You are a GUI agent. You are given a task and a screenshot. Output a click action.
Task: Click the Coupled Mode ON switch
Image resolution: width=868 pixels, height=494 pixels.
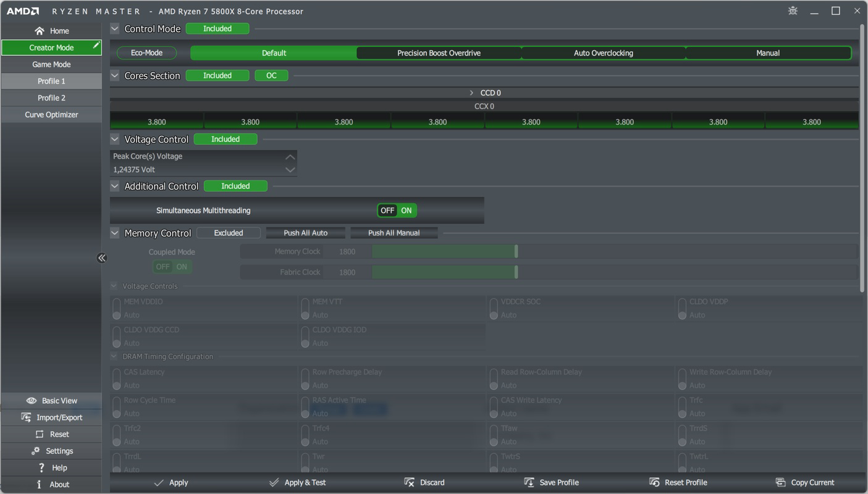pos(182,267)
